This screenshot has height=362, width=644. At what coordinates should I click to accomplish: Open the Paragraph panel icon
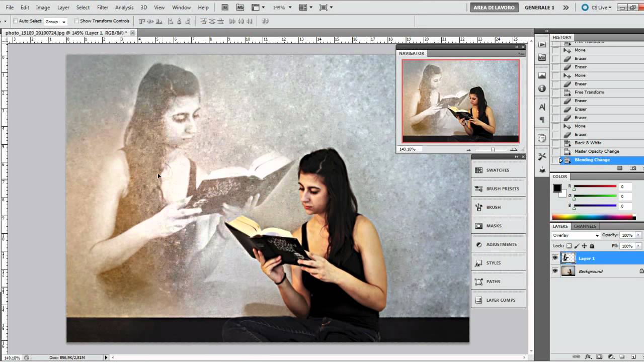click(x=542, y=120)
